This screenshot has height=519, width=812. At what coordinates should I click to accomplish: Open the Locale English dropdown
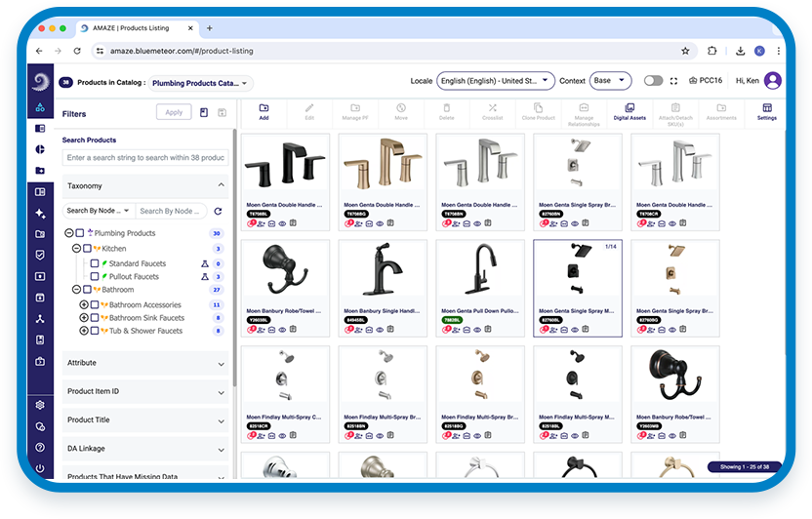pyautogui.click(x=495, y=81)
